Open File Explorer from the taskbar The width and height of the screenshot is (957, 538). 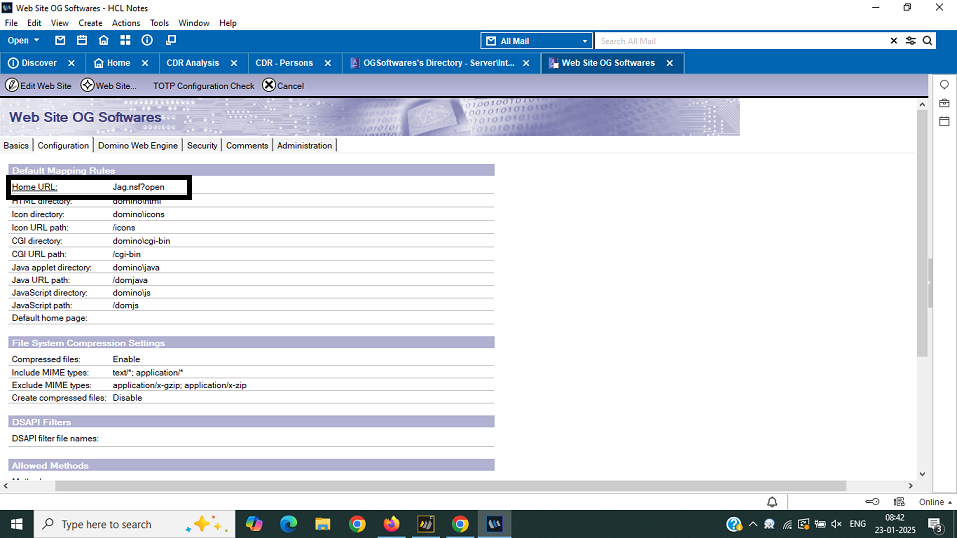click(x=322, y=524)
